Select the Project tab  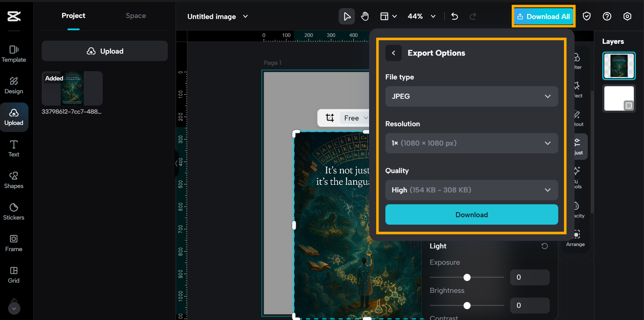pos(73,16)
